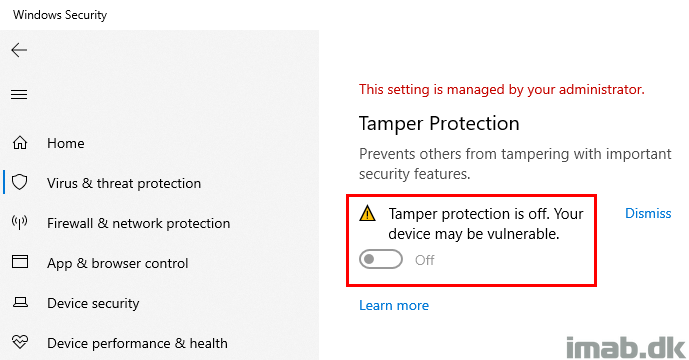Click the Device security laptop icon

20,302
